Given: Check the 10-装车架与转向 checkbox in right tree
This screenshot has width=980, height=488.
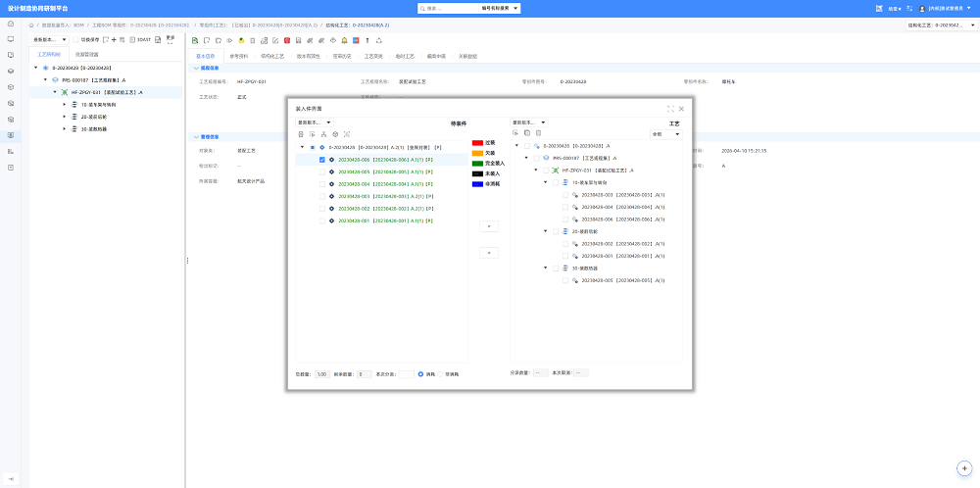Looking at the screenshot, I should pos(556,182).
